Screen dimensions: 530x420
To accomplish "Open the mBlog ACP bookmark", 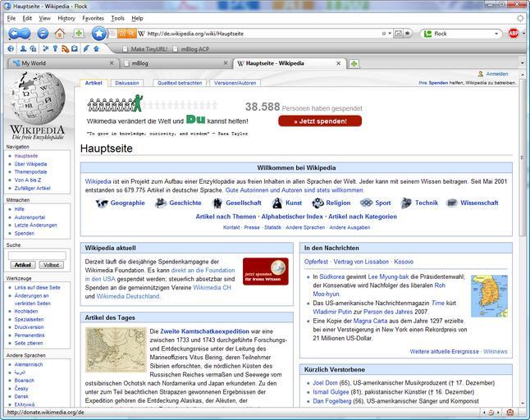I will [x=190, y=49].
